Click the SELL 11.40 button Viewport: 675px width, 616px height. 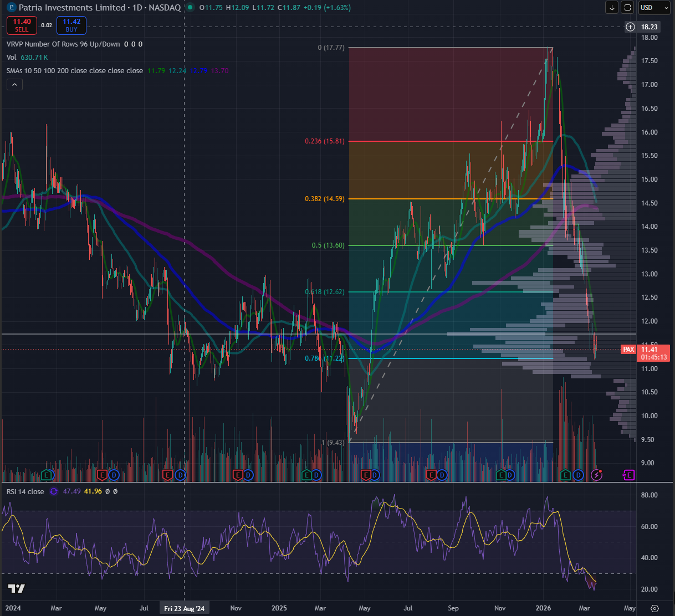(22, 25)
